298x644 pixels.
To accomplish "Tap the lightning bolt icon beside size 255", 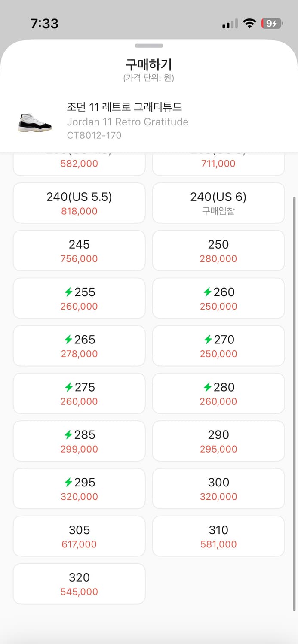I will (x=68, y=292).
